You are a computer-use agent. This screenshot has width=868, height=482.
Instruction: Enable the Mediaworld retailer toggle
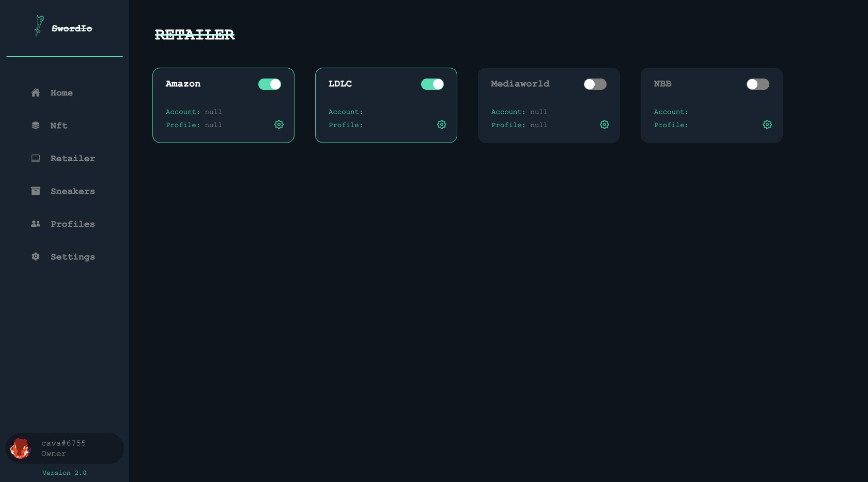pyautogui.click(x=595, y=84)
